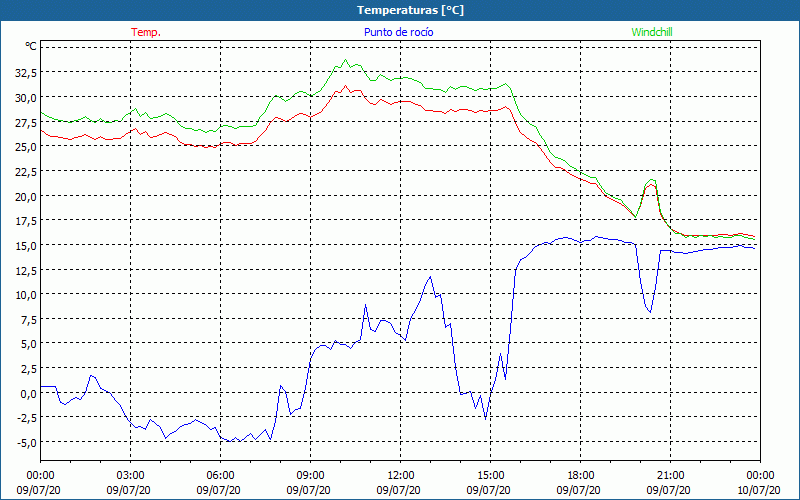The image size is (800, 500).
Task: Click the 21:00 time axis label
Action: (x=670, y=476)
